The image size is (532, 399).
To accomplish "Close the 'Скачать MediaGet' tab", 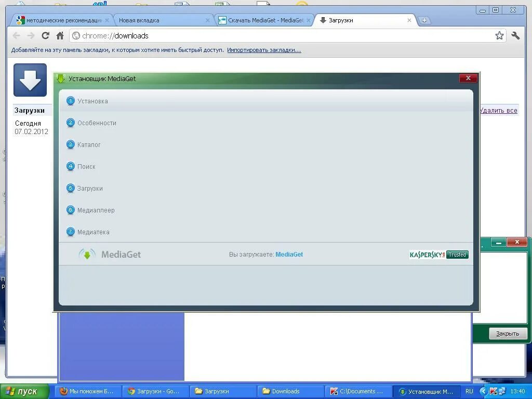I will coord(309,20).
